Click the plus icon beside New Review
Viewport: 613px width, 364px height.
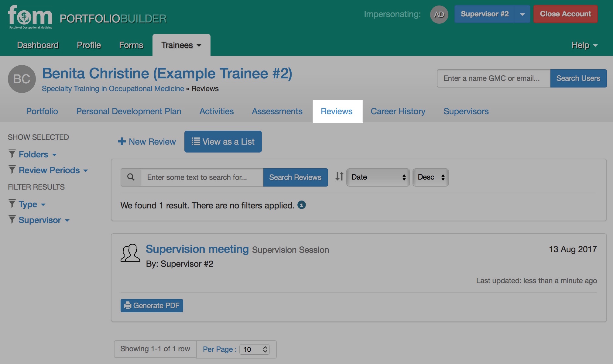point(122,141)
